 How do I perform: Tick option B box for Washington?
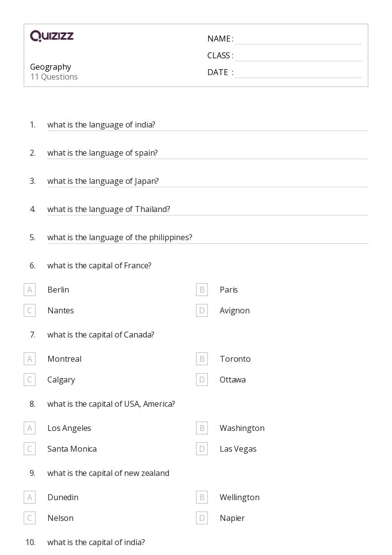[x=202, y=428]
